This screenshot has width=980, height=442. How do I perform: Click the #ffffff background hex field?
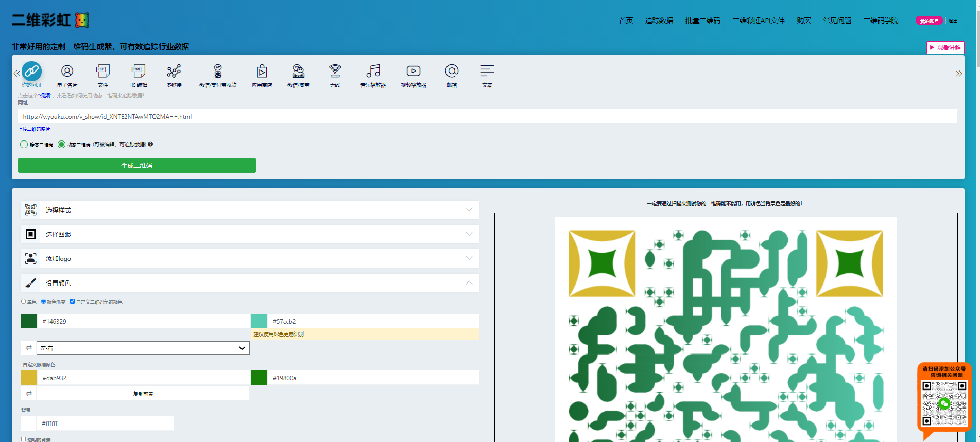tap(105, 423)
